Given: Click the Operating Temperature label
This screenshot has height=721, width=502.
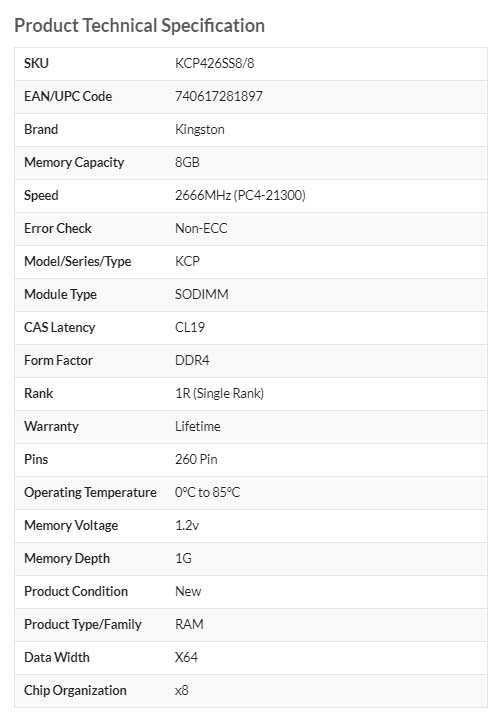Looking at the screenshot, I should [x=90, y=492].
